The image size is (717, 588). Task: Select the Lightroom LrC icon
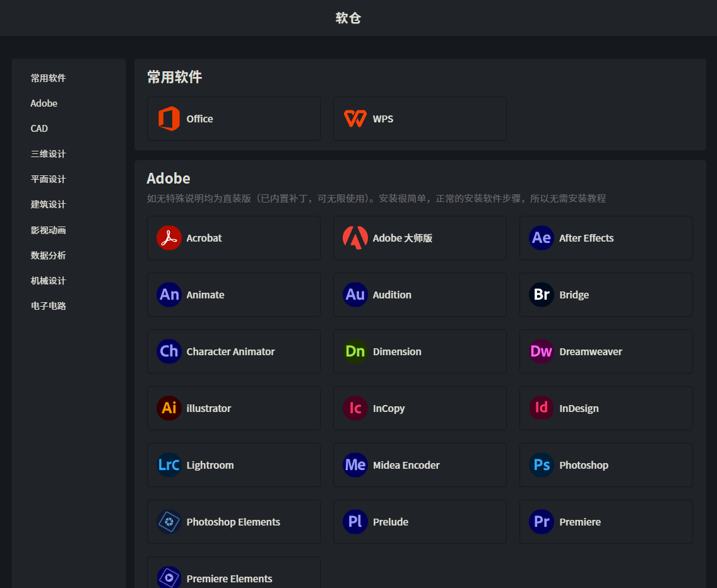coord(169,465)
